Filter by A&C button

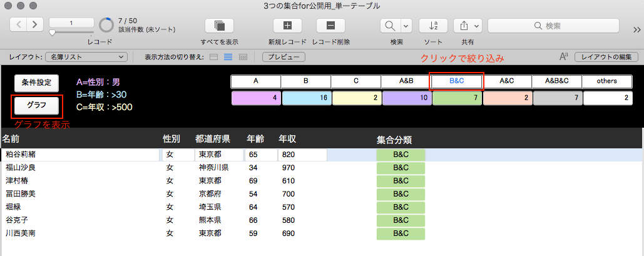pos(506,81)
